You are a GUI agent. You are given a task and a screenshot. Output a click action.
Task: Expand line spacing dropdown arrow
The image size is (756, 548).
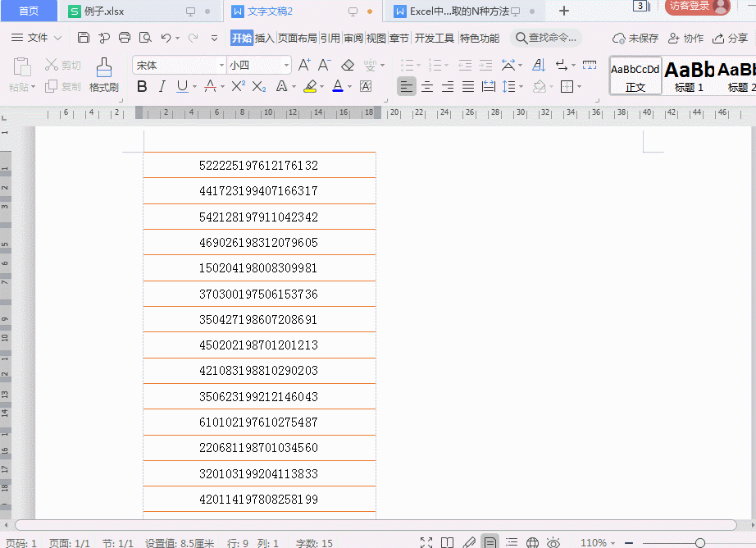521,87
